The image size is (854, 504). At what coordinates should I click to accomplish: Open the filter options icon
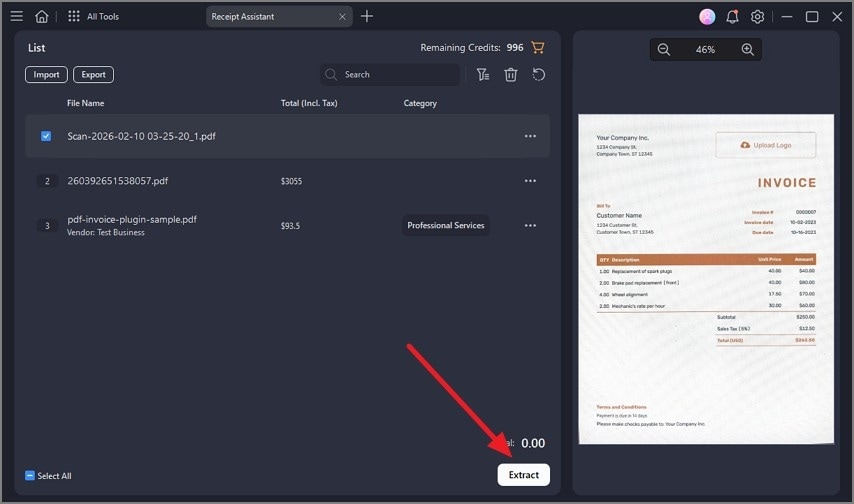point(483,75)
